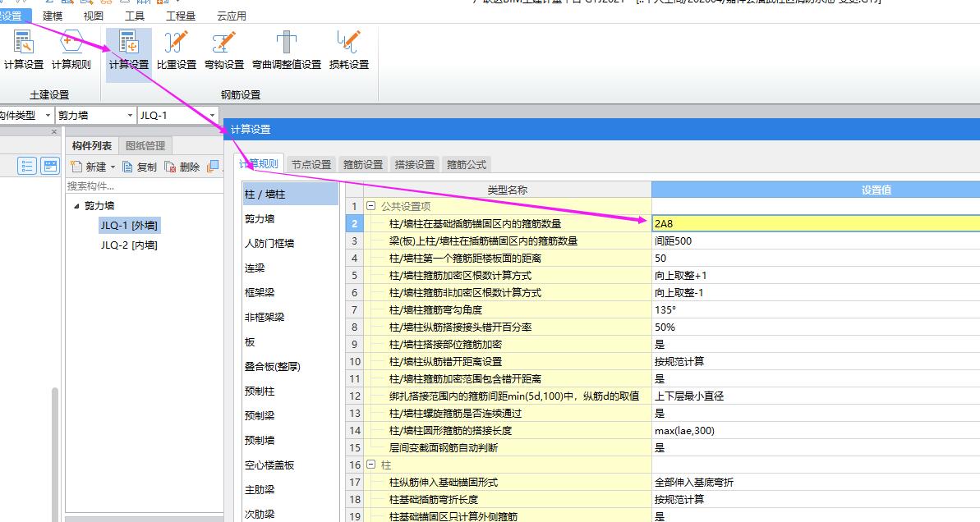980x522 pixels.
Task: Open the 工具 ribbon tab
Action: point(135,16)
